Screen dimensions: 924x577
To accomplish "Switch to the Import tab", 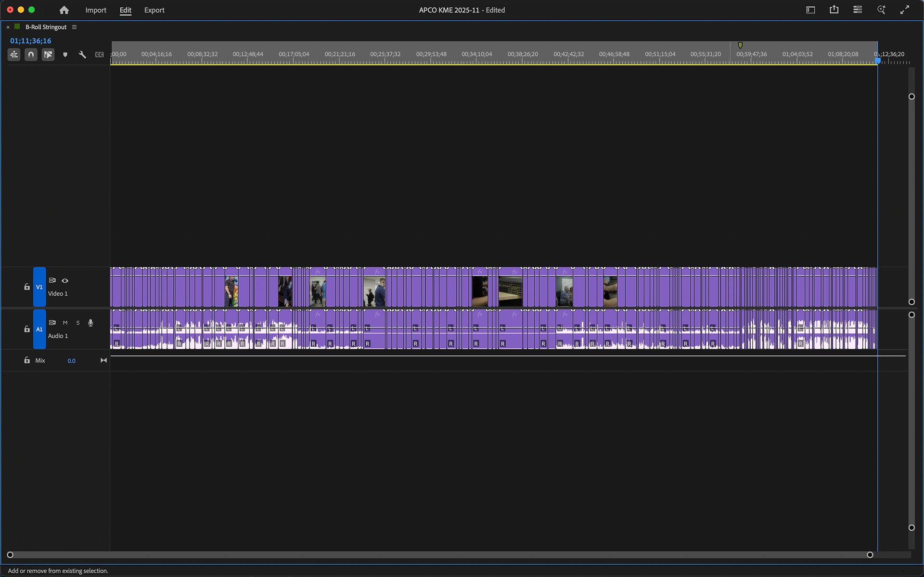I will coord(96,10).
